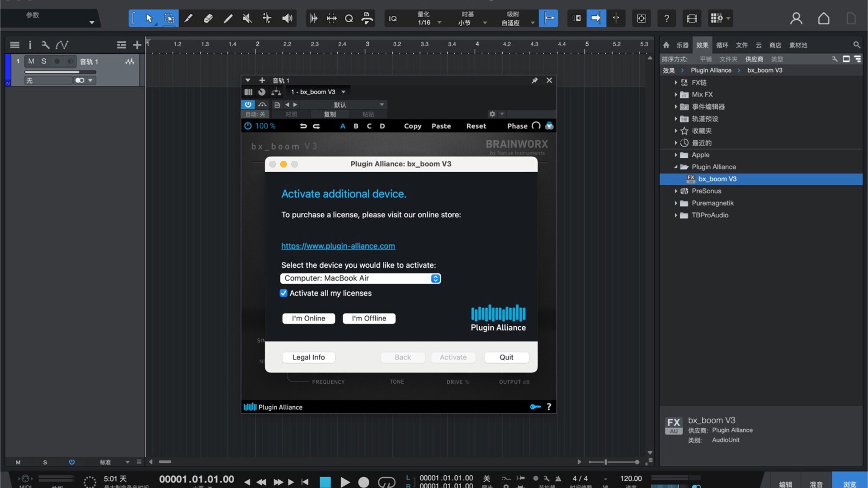Show automation curve icon
The width and height of the screenshot is (868, 488).
click(x=62, y=45)
